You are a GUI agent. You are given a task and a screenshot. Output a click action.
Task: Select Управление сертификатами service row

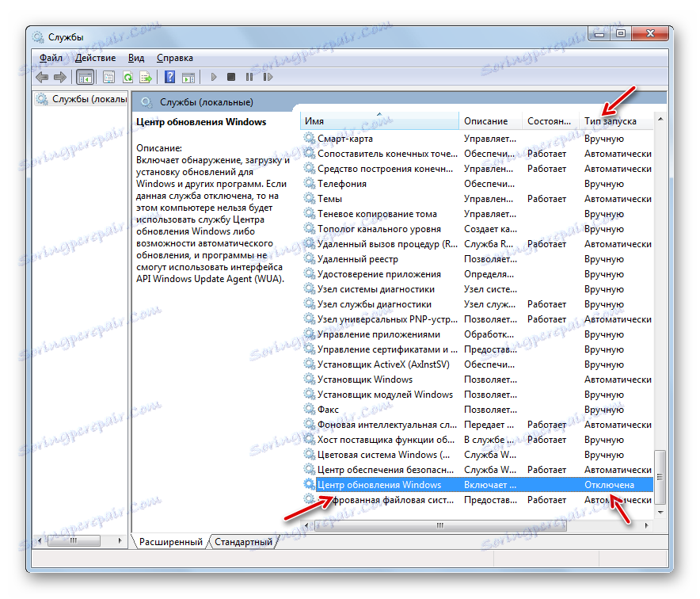click(477, 349)
